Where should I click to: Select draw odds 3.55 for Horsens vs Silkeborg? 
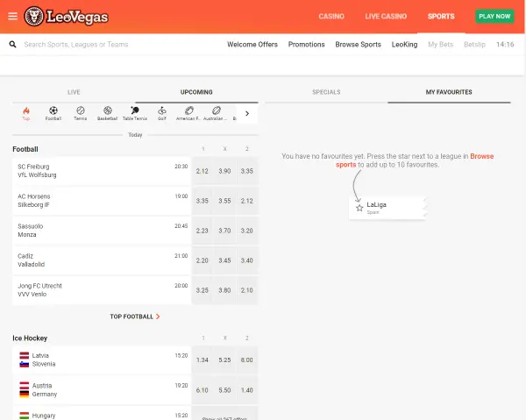[x=224, y=201]
